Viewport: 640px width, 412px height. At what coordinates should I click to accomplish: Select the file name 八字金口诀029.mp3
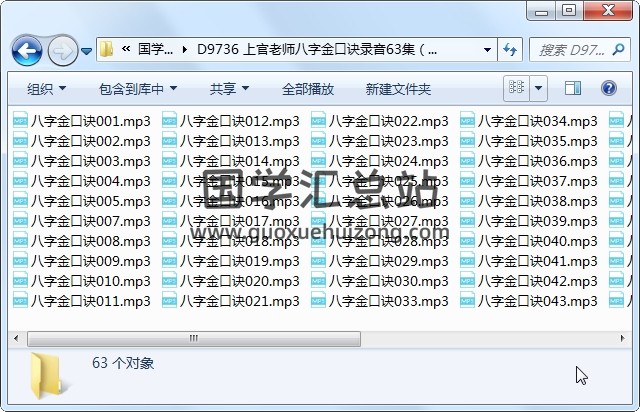[x=389, y=261]
